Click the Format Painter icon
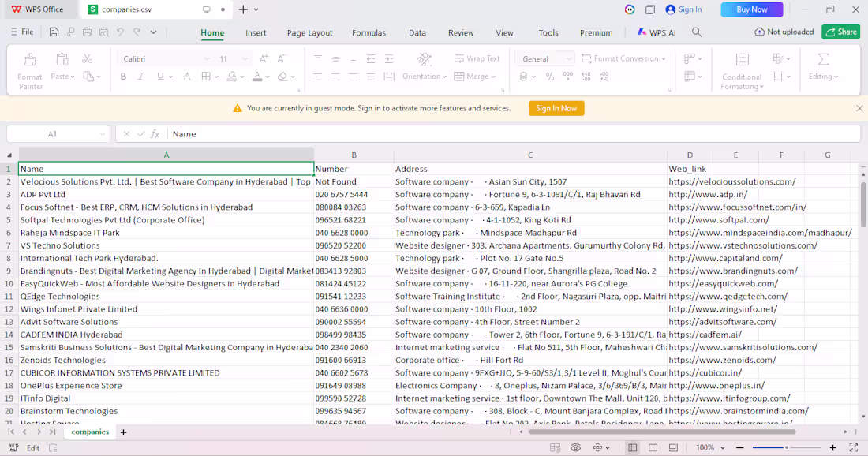 (x=30, y=60)
